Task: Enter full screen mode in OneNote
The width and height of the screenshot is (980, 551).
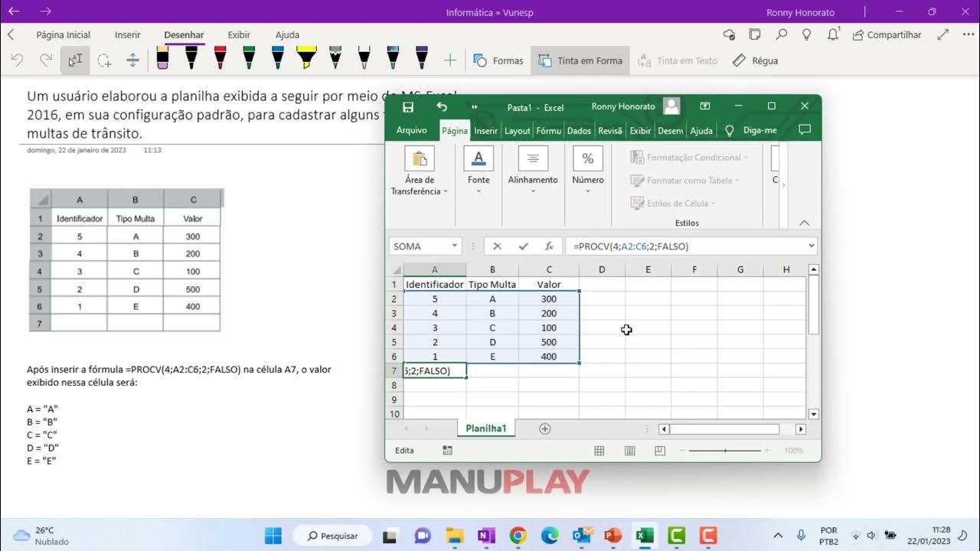Action: (x=943, y=34)
